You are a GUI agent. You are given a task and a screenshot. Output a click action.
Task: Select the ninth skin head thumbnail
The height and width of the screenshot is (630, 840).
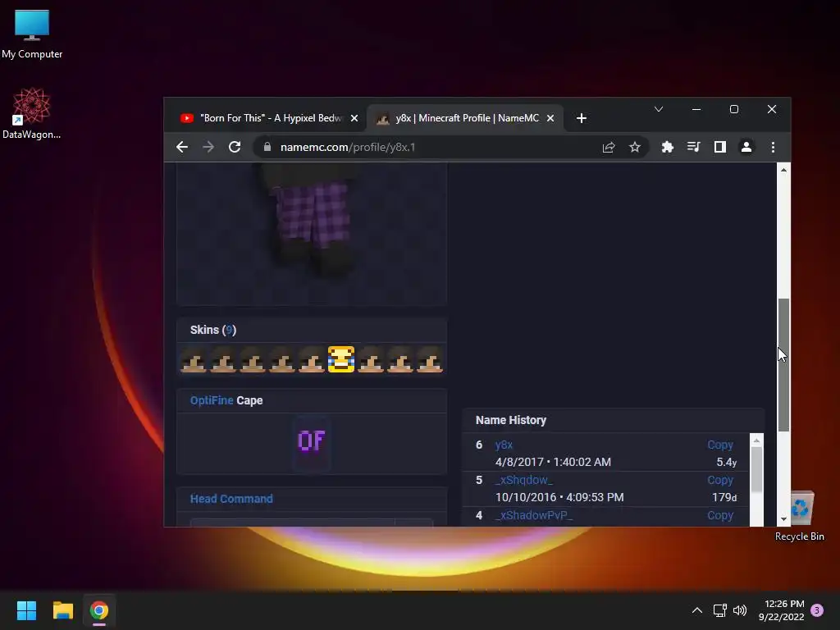pos(430,359)
